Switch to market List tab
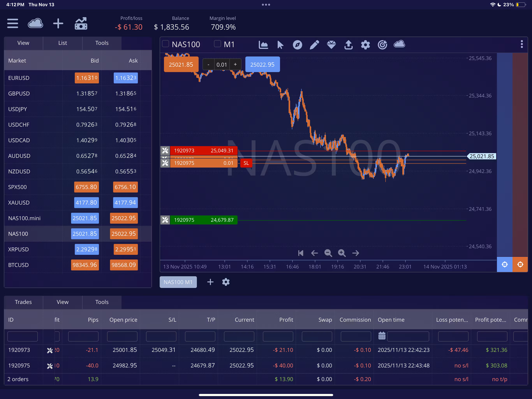 (63, 43)
